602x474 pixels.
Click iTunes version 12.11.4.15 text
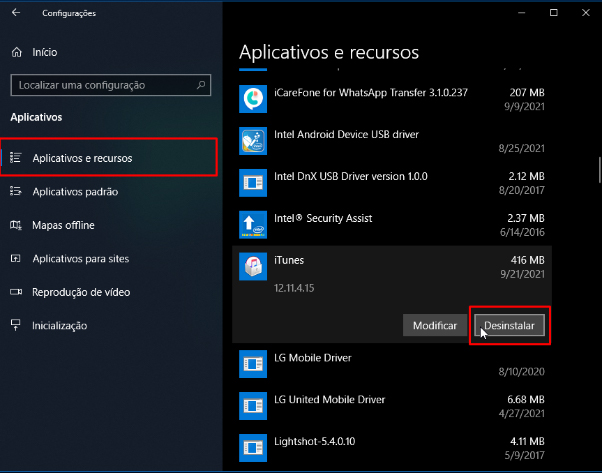click(294, 288)
